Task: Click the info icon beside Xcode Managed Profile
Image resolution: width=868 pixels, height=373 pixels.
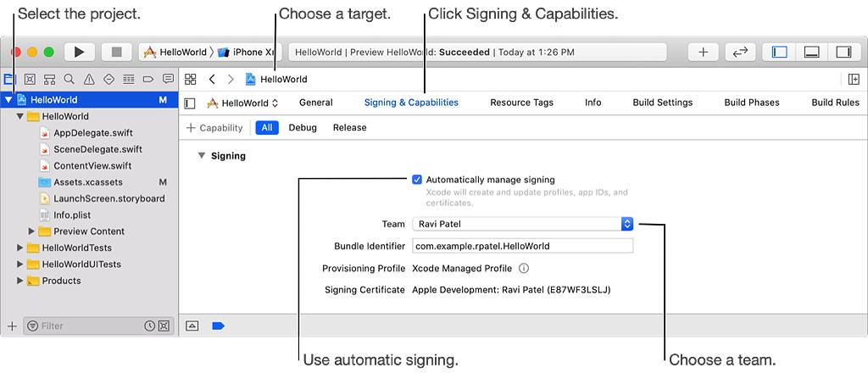Action: (x=524, y=269)
